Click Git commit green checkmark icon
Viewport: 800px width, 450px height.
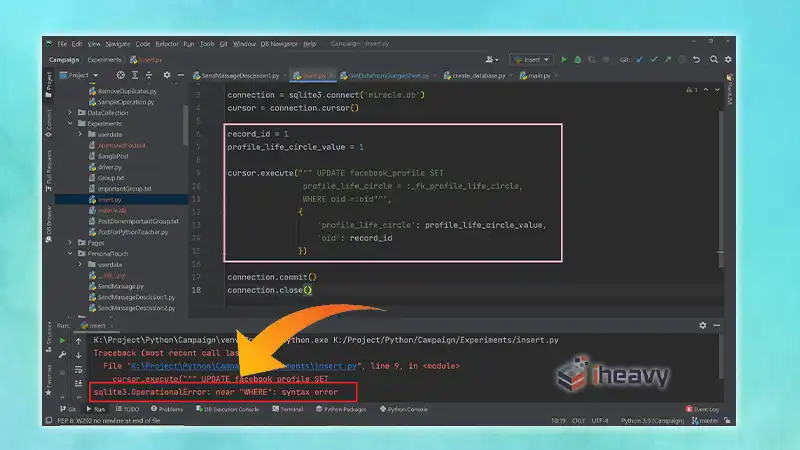(x=654, y=60)
